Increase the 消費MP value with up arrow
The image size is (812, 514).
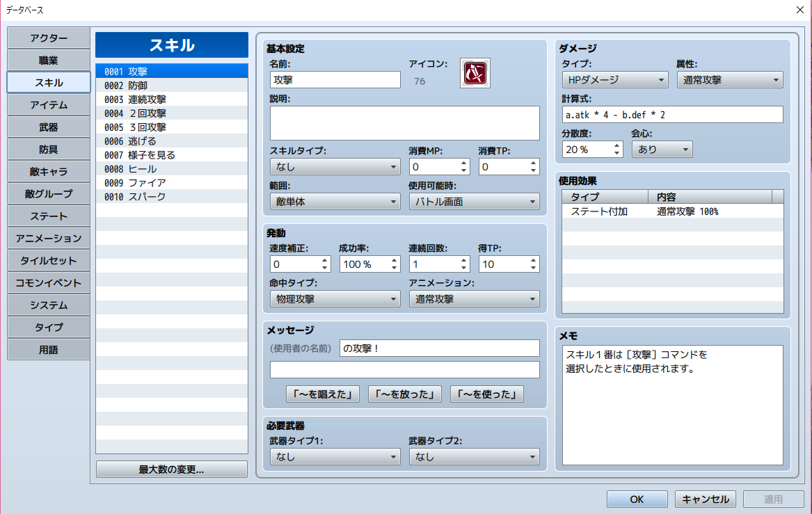point(464,163)
